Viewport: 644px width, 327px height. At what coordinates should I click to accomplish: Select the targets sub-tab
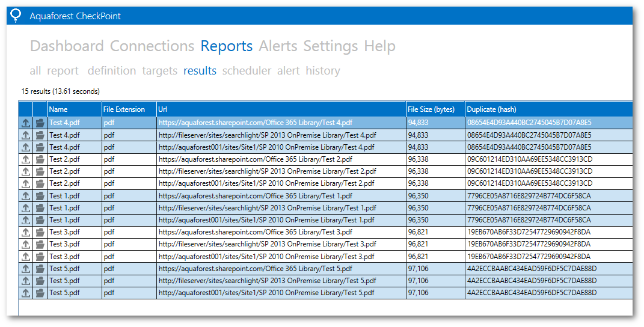tap(159, 71)
